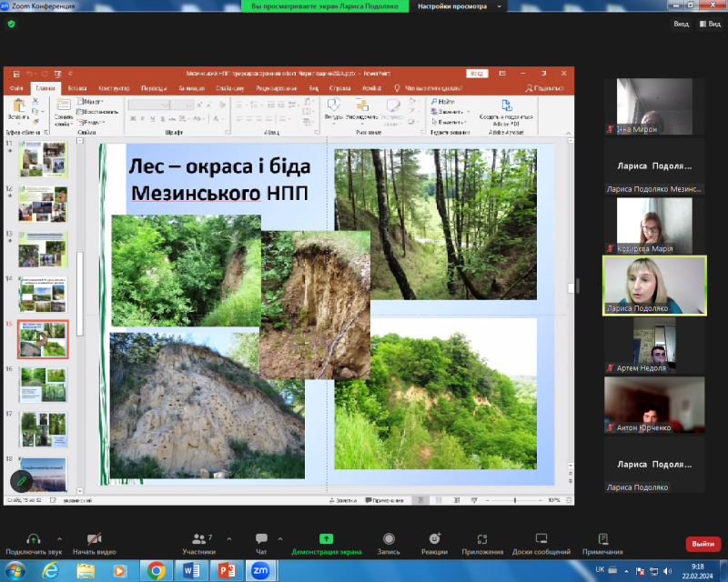Expand the Participants options arrow
The image size is (728, 582).
[228, 538]
